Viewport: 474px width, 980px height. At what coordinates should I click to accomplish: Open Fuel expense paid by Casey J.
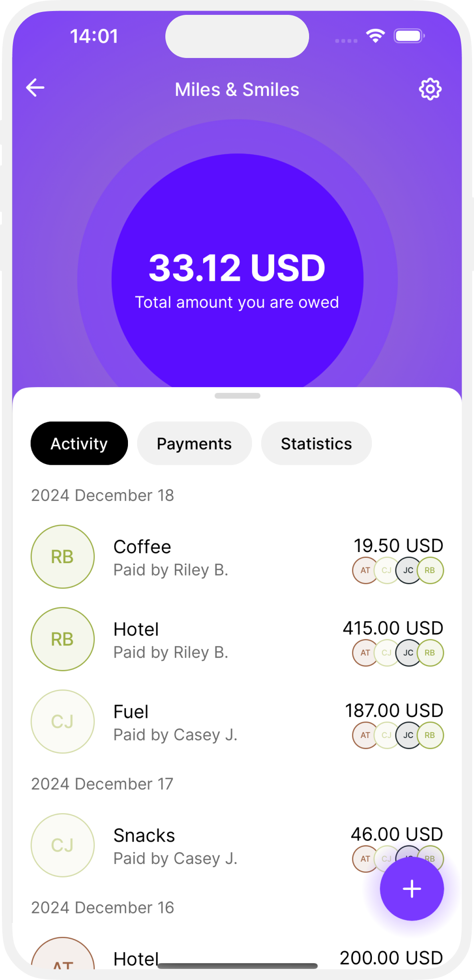(x=237, y=722)
